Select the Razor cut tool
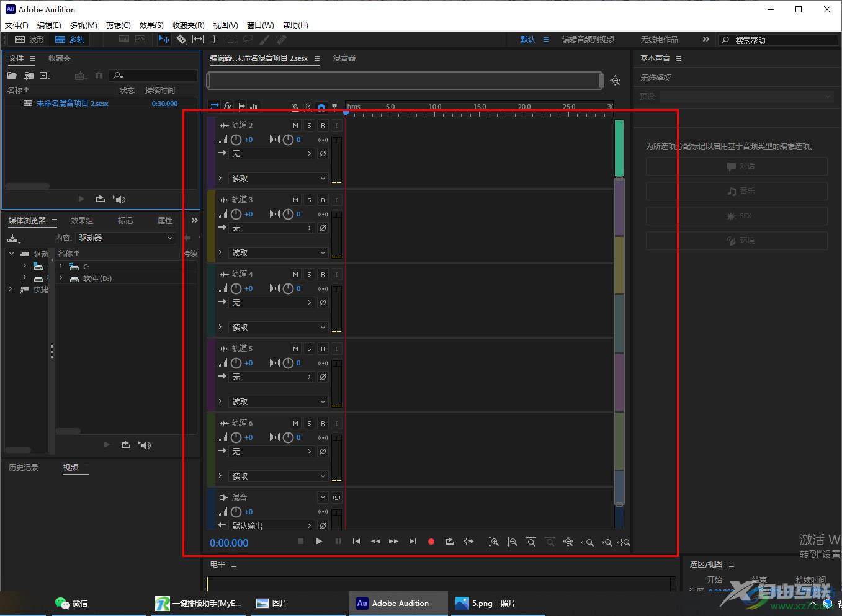842x616 pixels. point(181,39)
